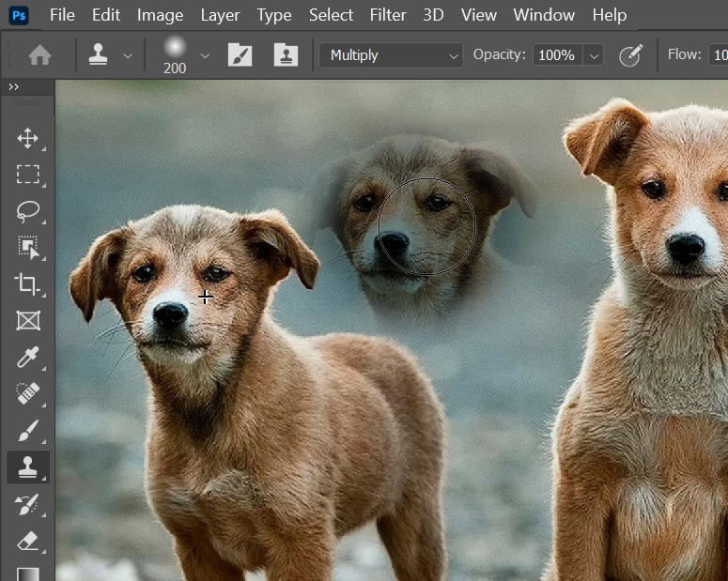Select the Move tool
This screenshot has height=581, width=728.
(28, 138)
